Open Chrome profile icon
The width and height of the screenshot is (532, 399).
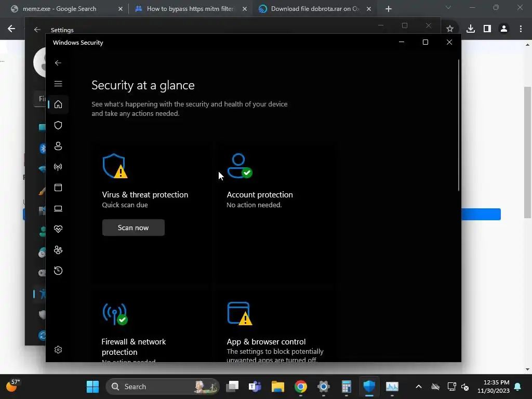point(504,29)
